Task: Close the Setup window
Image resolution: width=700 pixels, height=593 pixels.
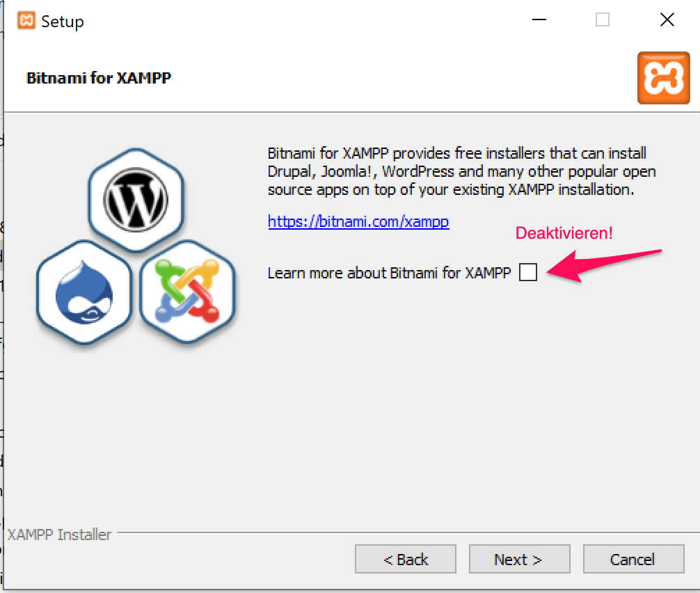Action: pyautogui.click(x=667, y=19)
